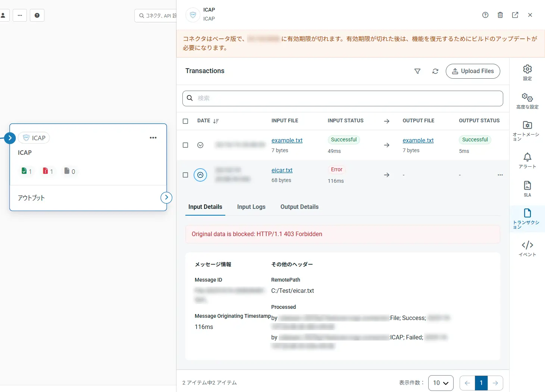Collapse the eicar.txt transaction details

pyautogui.click(x=200, y=175)
